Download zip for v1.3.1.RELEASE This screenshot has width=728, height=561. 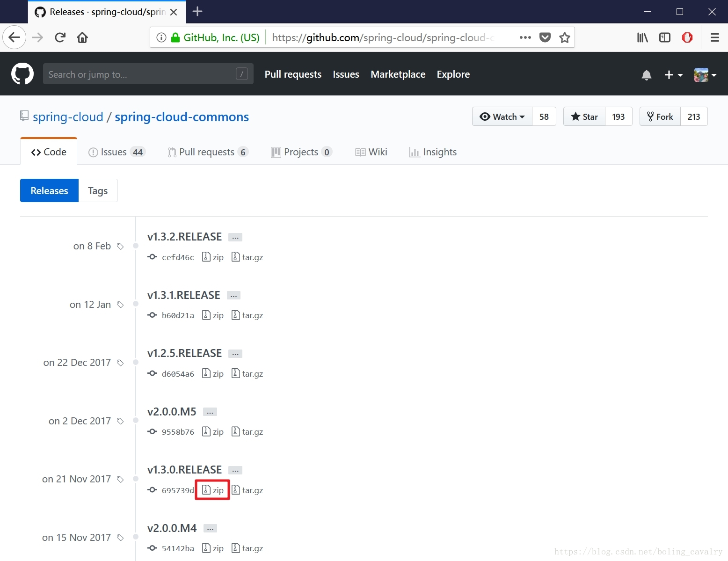(213, 315)
